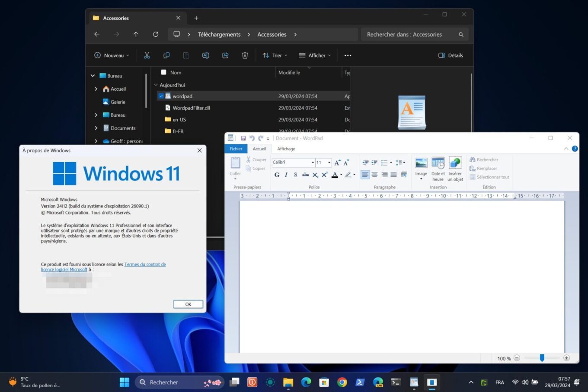This screenshot has width=588, height=392.
Task: Click the Bold (G) button in WordPad
Action: point(277,175)
